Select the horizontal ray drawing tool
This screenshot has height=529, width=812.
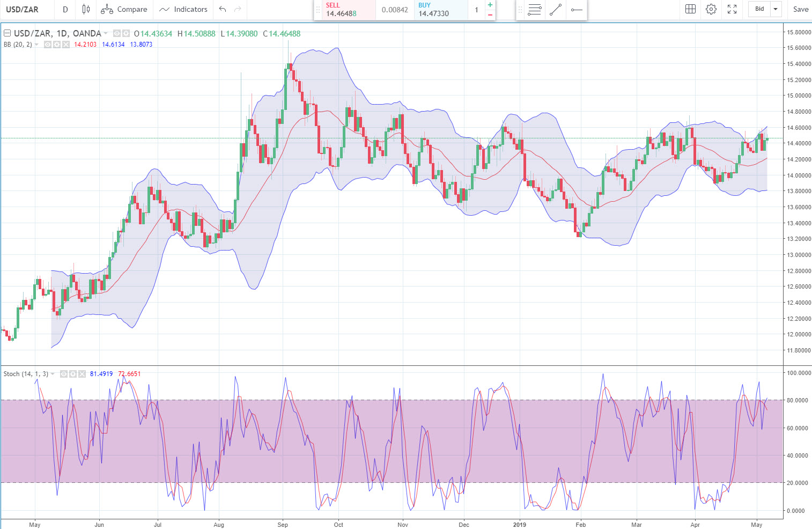[x=577, y=10]
